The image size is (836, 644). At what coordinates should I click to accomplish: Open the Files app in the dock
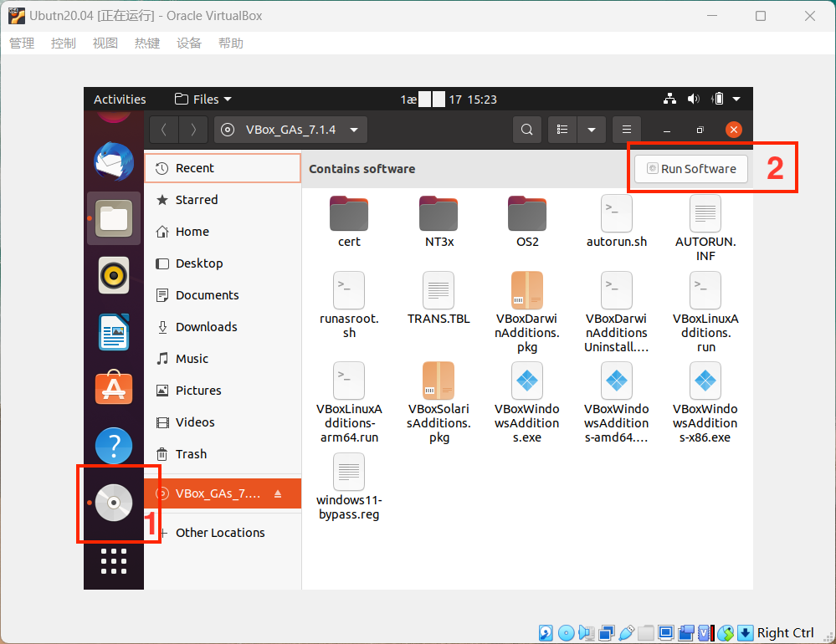[x=114, y=218]
